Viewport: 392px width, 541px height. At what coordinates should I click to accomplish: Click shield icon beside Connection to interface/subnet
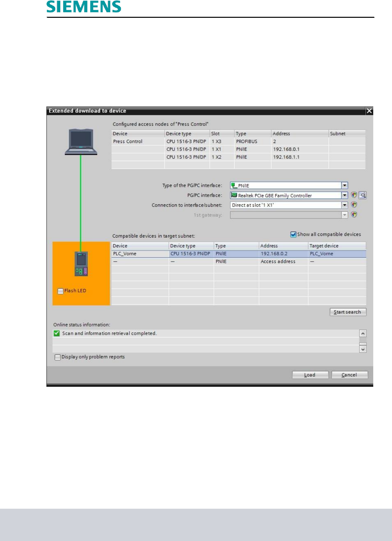pyautogui.click(x=354, y=205)
